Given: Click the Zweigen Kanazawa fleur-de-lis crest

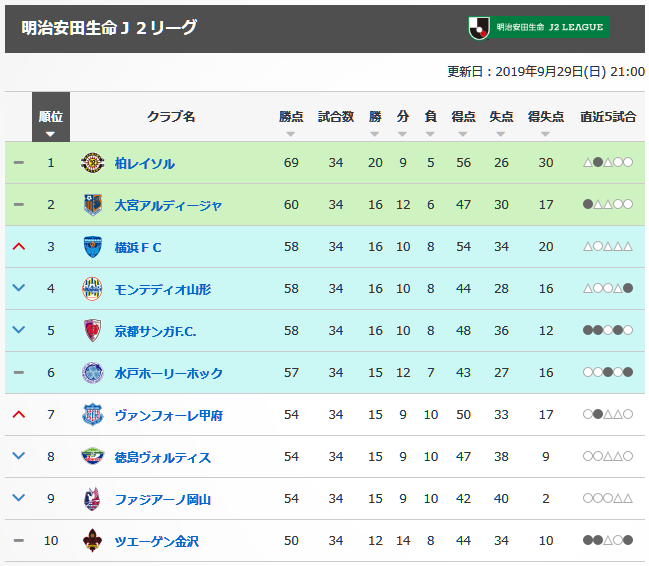Looking at the screenshot, I should click(92, 541).
